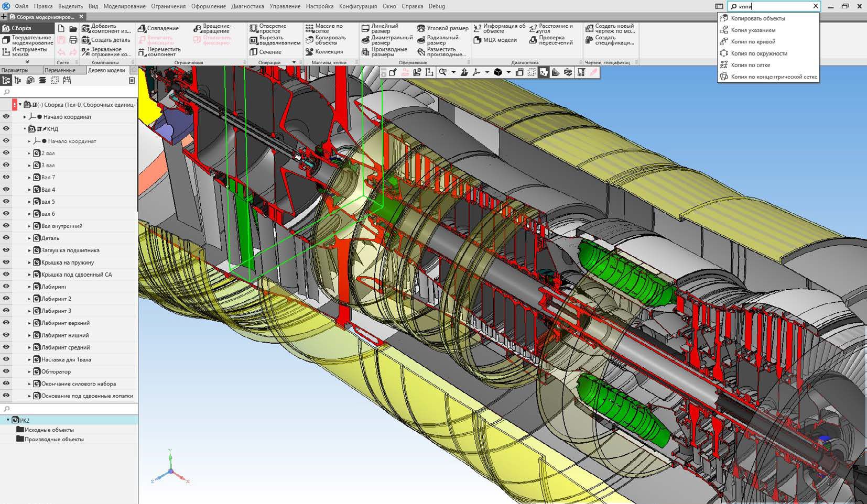Choose Копия по окружности from search results
This screenshot has width=867, height=504.
coord(758,53)
